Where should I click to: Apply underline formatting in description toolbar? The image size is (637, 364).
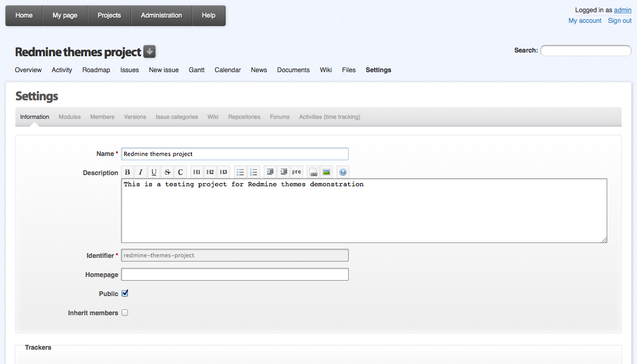coord(154,172)
